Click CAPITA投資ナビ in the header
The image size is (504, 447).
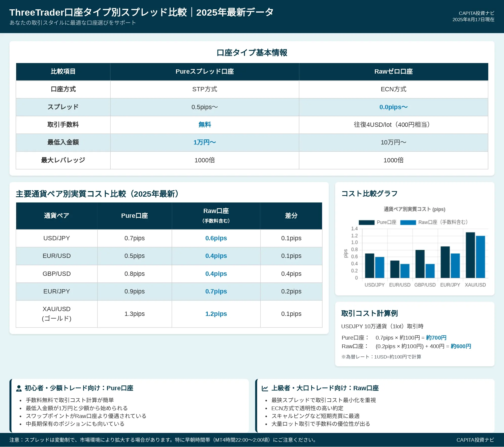[x=477, y=13]
